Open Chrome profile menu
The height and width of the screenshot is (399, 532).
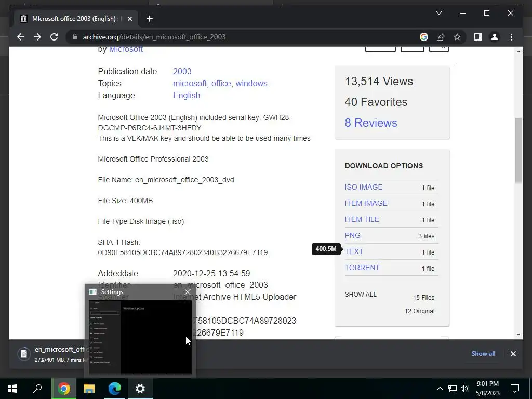[495, 37]
